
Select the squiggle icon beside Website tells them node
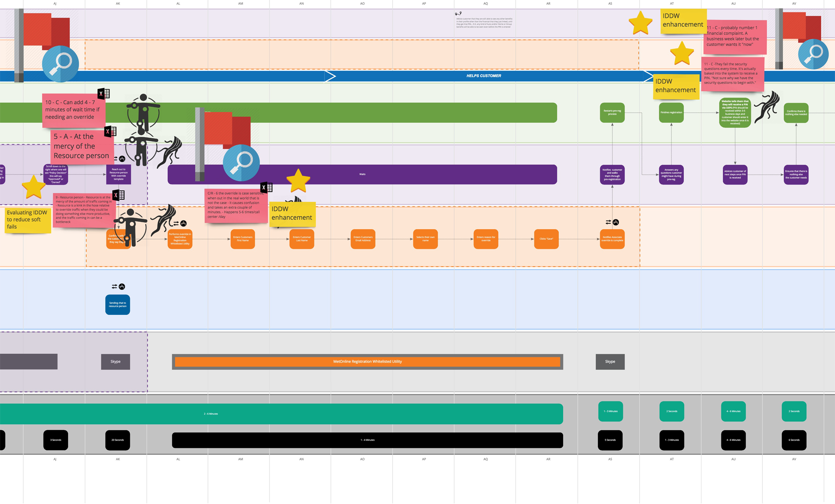pos(767,106)
